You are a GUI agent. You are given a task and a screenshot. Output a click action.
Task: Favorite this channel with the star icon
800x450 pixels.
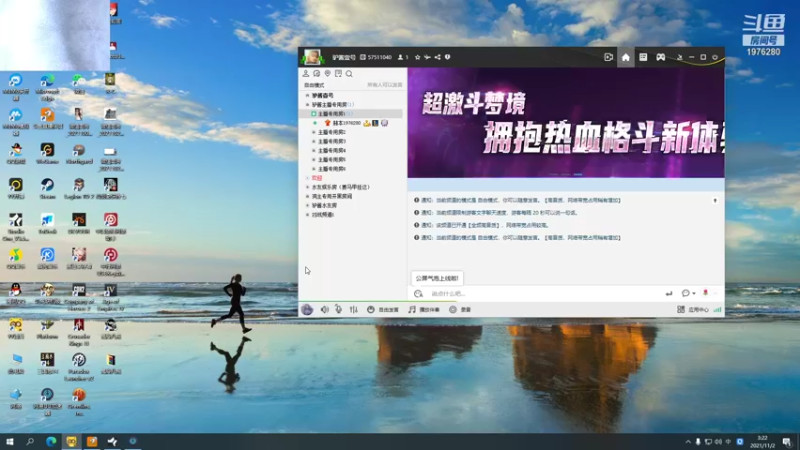[417, 57]
